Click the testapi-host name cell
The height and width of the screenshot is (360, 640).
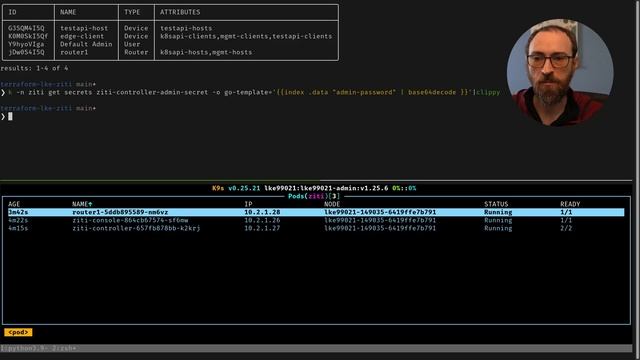84,28
